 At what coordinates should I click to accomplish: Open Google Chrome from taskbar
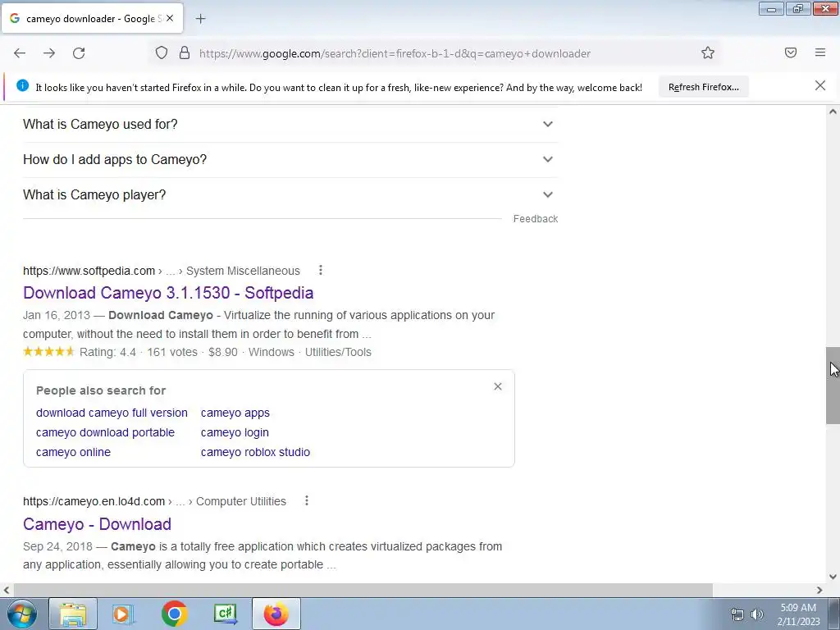[x=174, y=614]
